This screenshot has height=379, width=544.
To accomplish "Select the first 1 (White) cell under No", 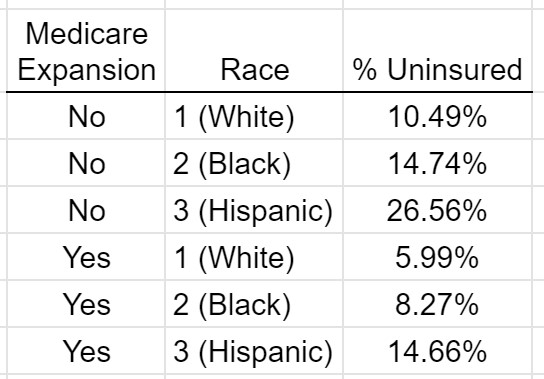I will [x=254, y=116].
